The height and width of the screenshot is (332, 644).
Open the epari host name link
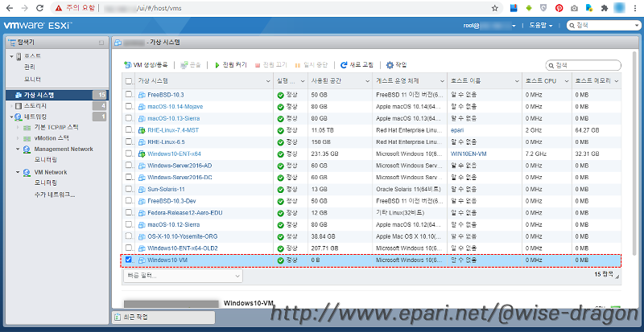coord(457,130)
